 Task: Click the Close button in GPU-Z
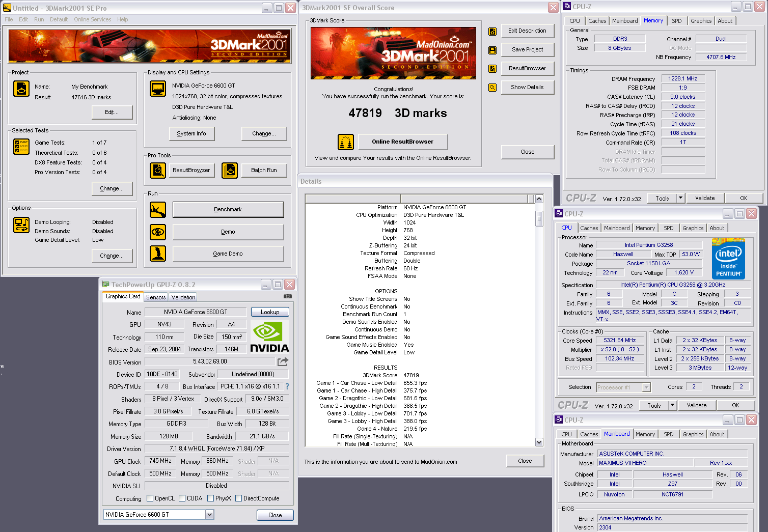(275, 515)
